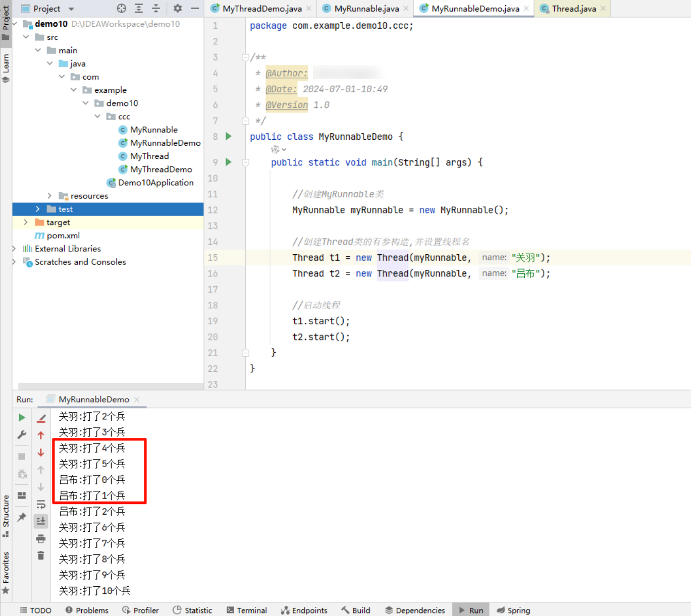
Task: Collapse the src folder
Action: pos(26,37)
